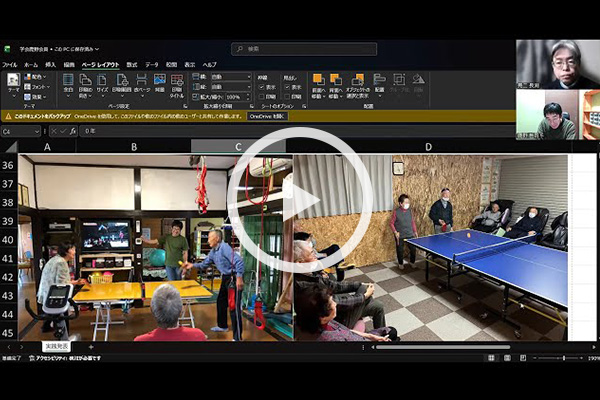Click the zoom slider in status bar

tap(563, 357)
